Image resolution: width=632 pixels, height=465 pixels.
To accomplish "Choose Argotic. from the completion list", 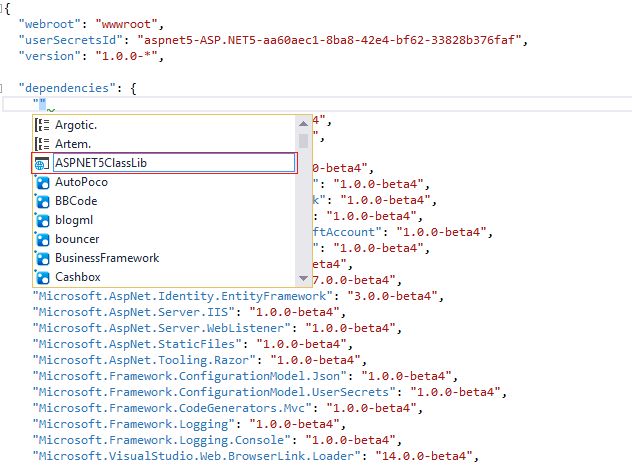I will pyautogui.click(x=164, y=125).
